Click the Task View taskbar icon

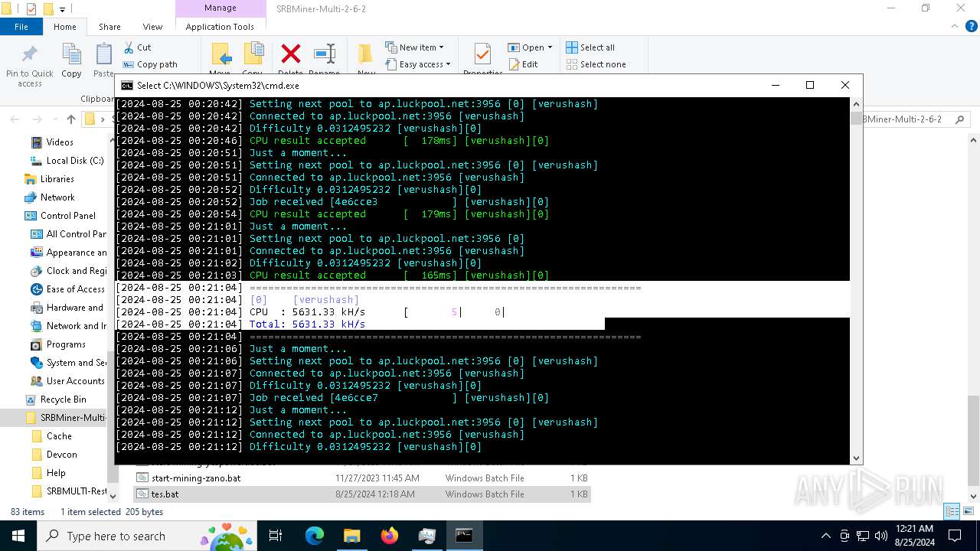[276, 536]
